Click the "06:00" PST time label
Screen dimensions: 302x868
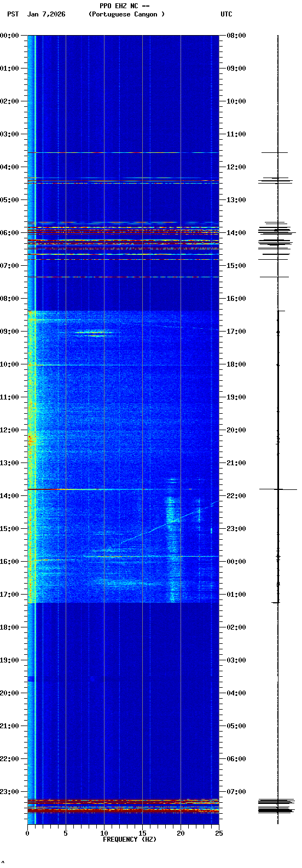(10, 233)
